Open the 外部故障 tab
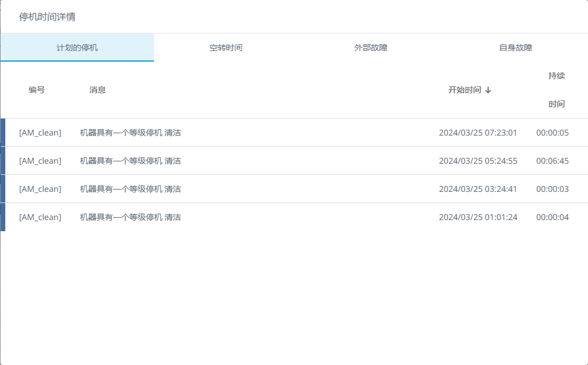 pos(370,48)
